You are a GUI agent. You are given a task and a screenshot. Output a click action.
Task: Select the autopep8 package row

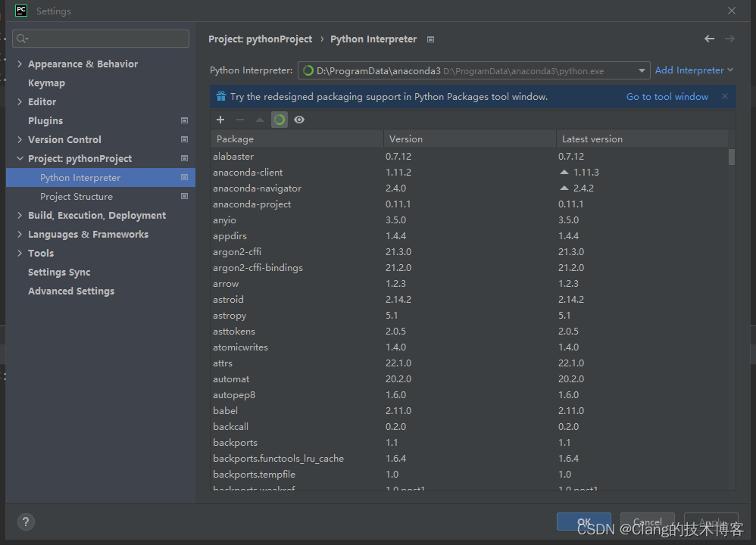(x=470, y=394)
